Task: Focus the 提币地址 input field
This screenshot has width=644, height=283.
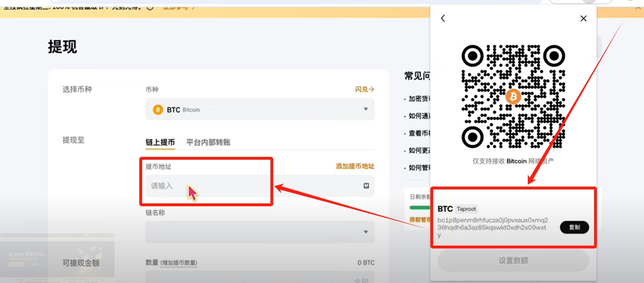Action: (260, 186)
